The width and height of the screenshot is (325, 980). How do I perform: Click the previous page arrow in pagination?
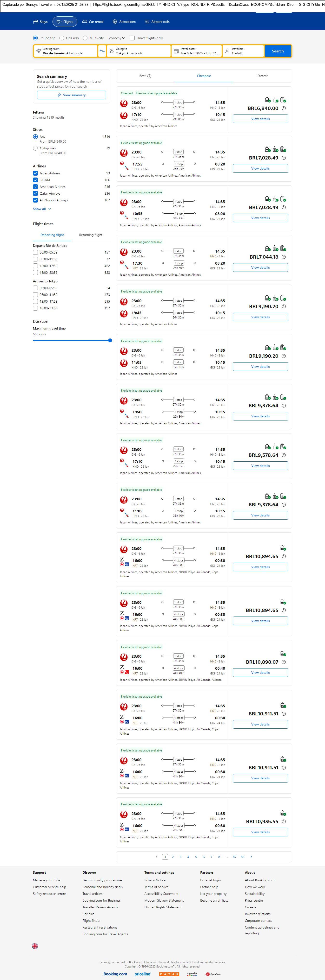157,857
